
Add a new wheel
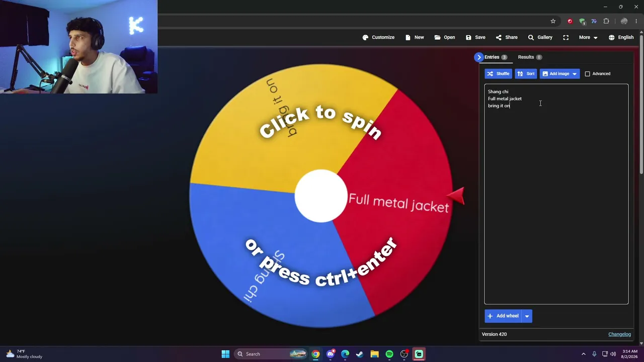point(503,316)
